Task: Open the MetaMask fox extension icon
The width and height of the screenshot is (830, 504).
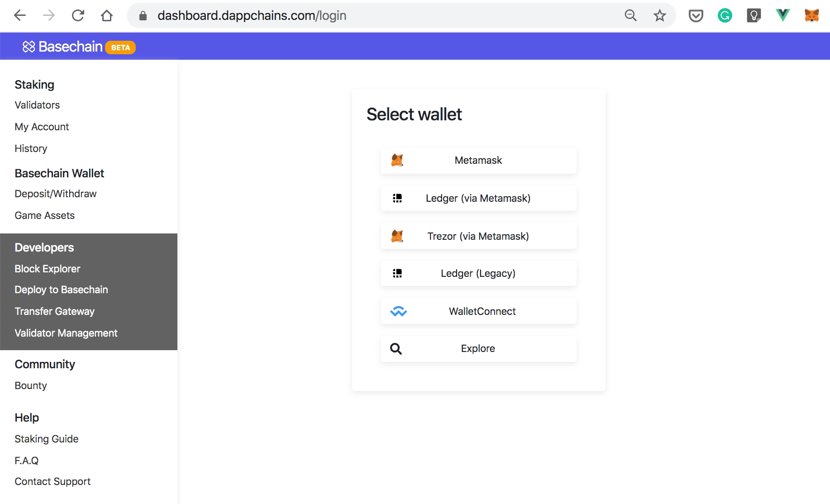Action: pyautogui.click(x=811, y=16)
